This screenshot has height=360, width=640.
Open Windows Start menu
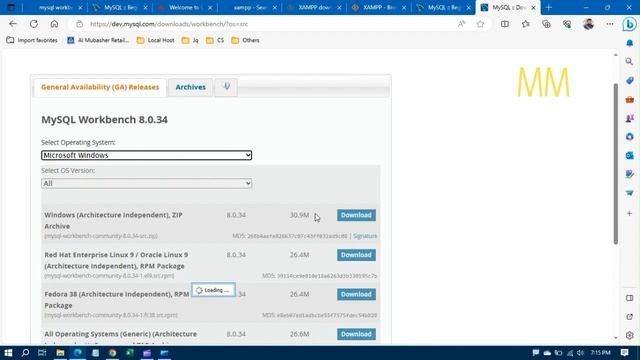pyautogui.click(x=8, y=353)
